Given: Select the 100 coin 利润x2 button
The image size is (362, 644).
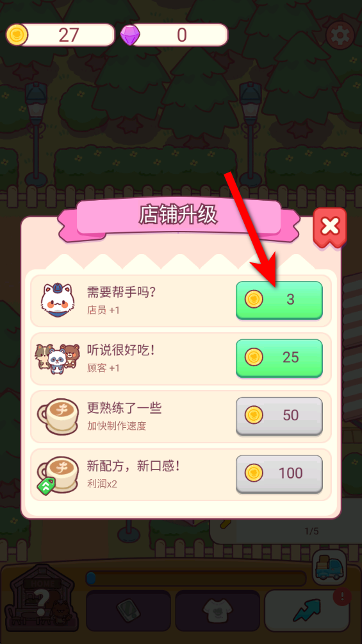Looking at the screenshot, I should pos(279,473).
